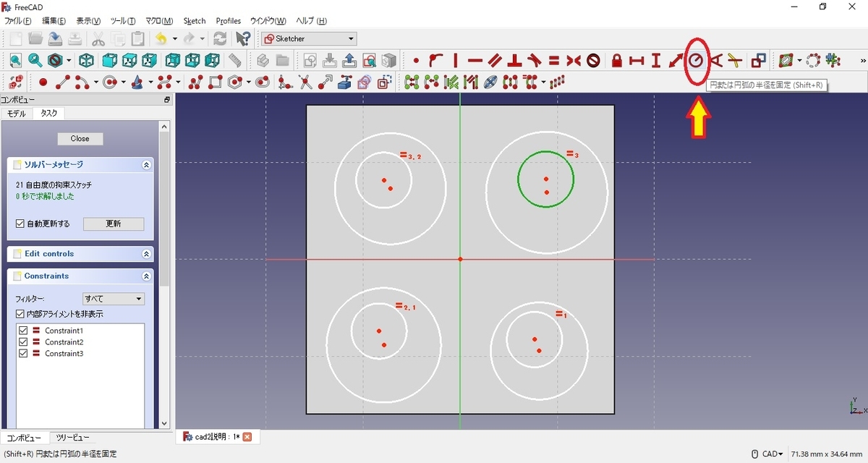This screenshot has width=868, height=463.
Task: Switch to the モデル tab
Action: pyautogui.click(x=16, y=114)
